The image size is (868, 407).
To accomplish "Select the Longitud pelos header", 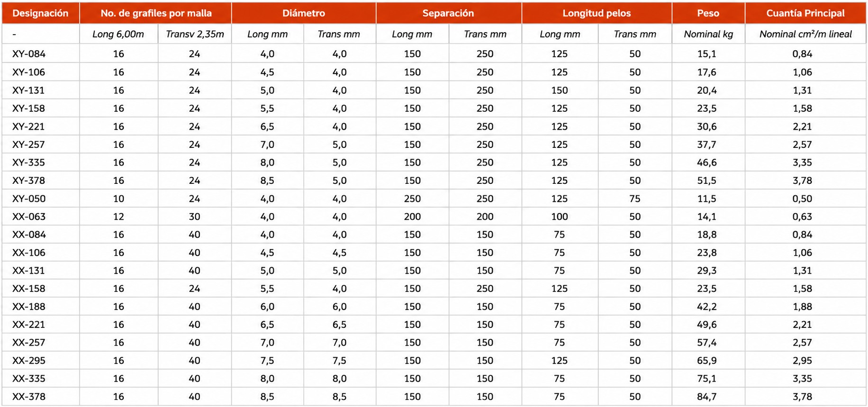I will (597, 13).
